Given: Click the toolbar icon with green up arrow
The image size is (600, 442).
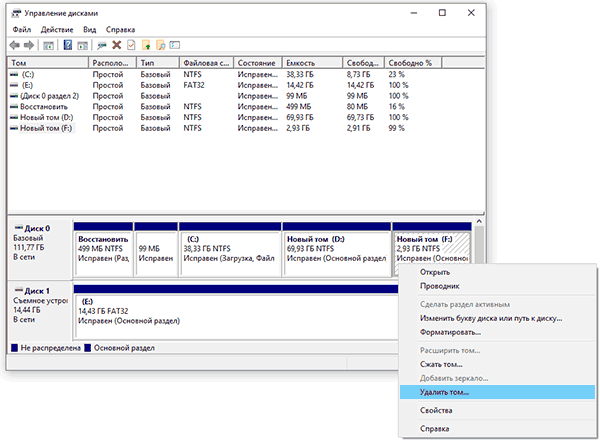Looking at the screenshot, I should click(146, 45).
